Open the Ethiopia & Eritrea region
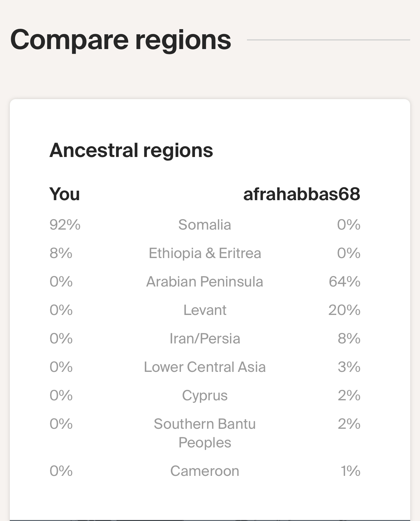Viewport: 420px width, 521px height. click(x=205, y=253)
